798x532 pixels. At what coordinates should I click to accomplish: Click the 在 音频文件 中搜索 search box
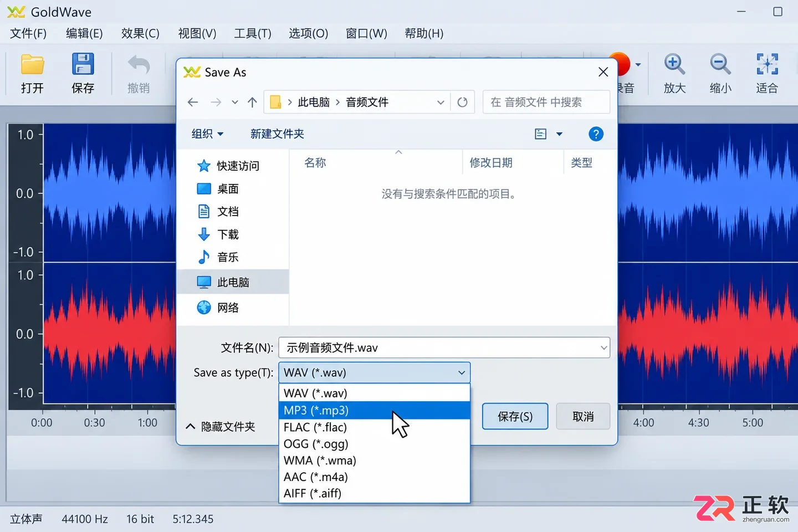click(x=546, y=102)
